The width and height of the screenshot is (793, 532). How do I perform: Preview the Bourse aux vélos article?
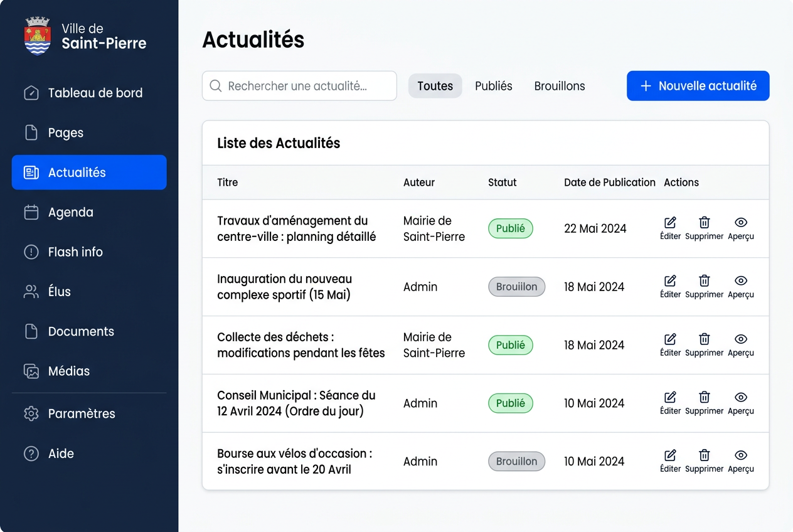[x=741, y=461]
